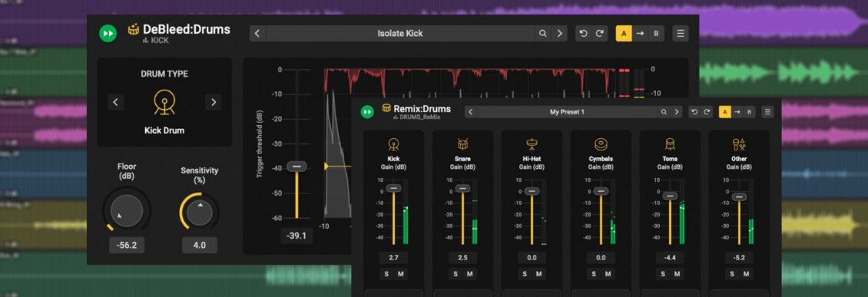Click the undo icon in DeBleed:Drums
Image resolution: width=868 pixels, height=297 pixels.
coord(584,33)
